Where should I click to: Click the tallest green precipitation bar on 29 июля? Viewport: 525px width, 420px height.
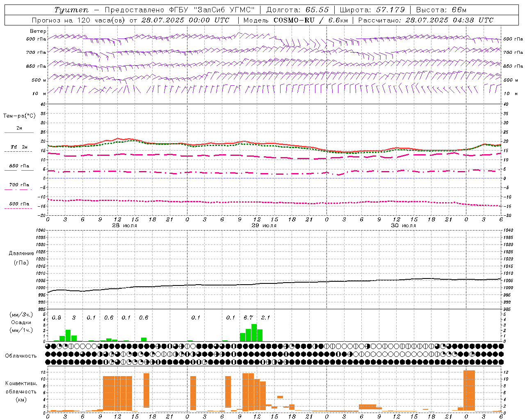(x=254, y=333)
